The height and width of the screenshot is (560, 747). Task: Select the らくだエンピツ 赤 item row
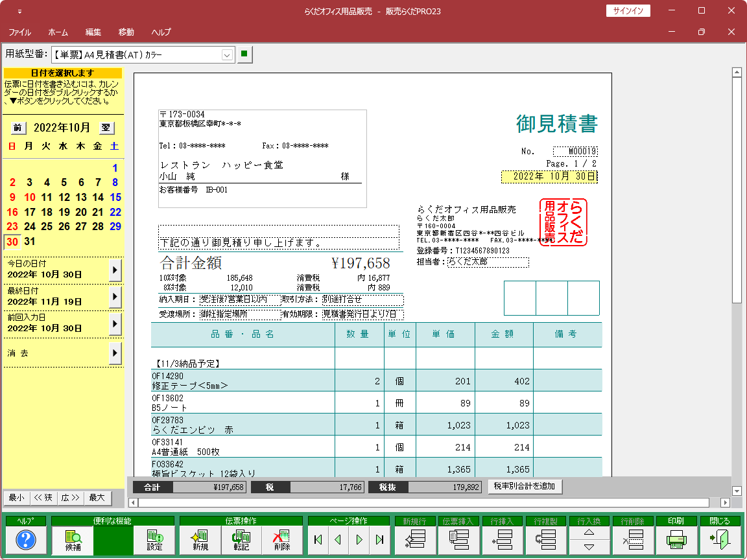pyautogui.click(x=376, y=425)
